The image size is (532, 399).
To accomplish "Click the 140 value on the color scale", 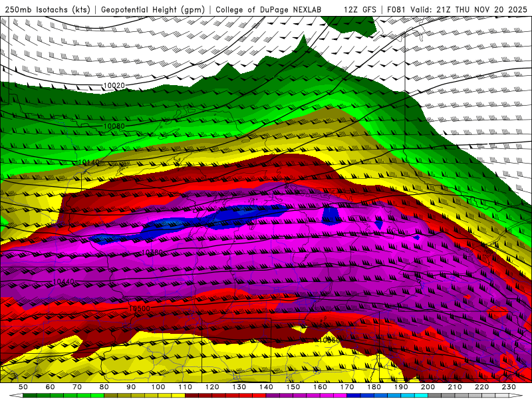I will point(266,387).
